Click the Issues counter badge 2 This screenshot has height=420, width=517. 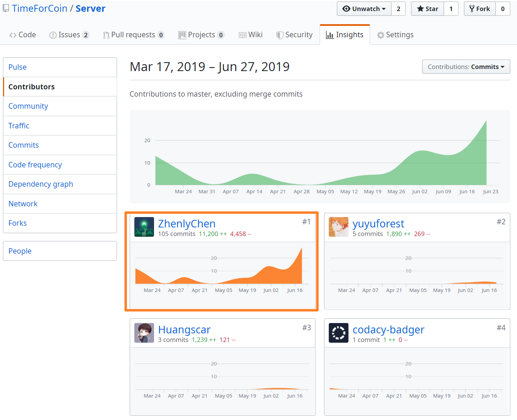point(86,35)
